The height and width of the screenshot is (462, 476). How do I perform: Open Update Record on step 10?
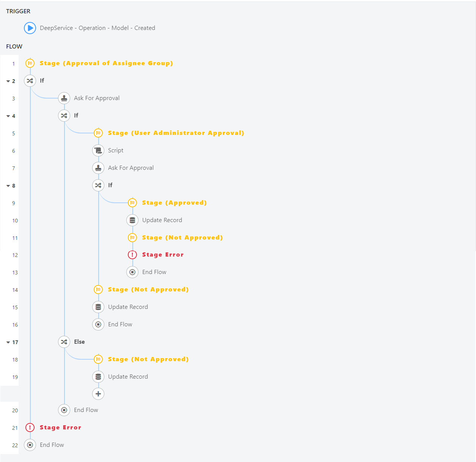(162, 220)
